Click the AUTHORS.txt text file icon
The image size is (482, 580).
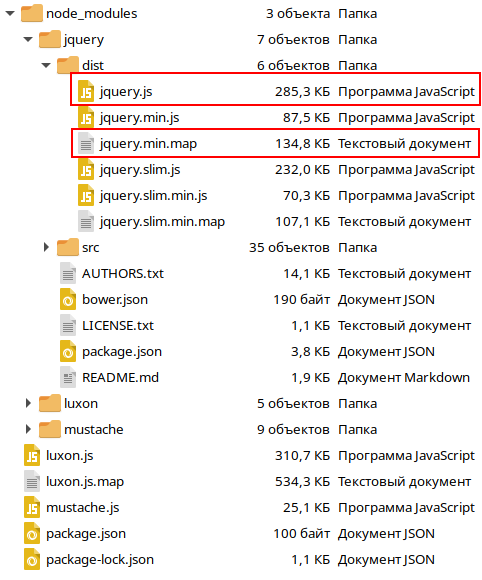68,273
